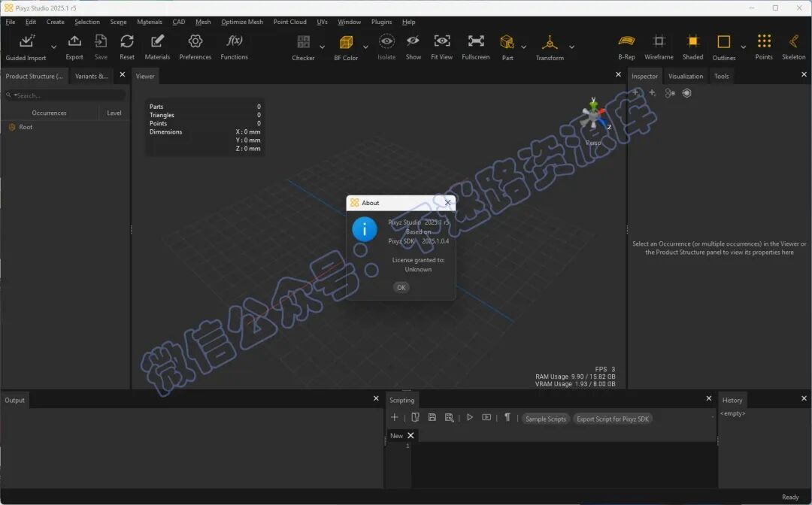Expand the Guided Import dropdown arrow
The height and width of the screenshot is (505, 812).
click(53, 47)
